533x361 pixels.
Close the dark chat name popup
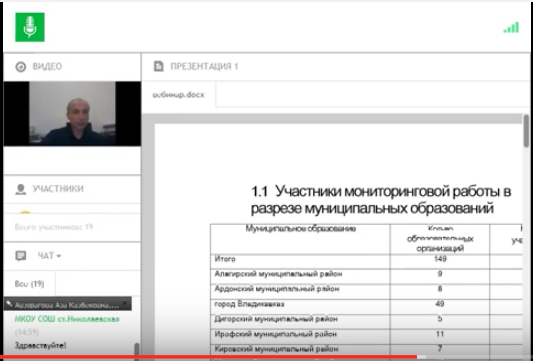[x=125, y=303]
